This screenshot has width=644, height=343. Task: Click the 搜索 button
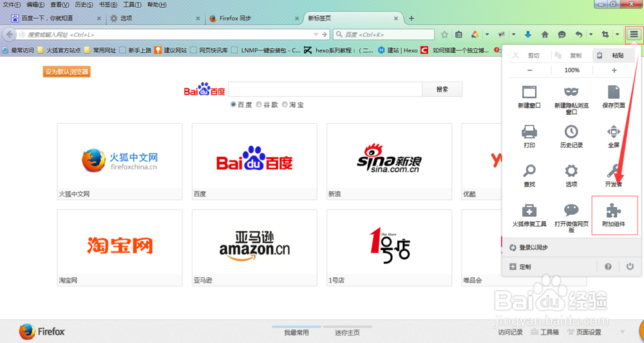442,89
